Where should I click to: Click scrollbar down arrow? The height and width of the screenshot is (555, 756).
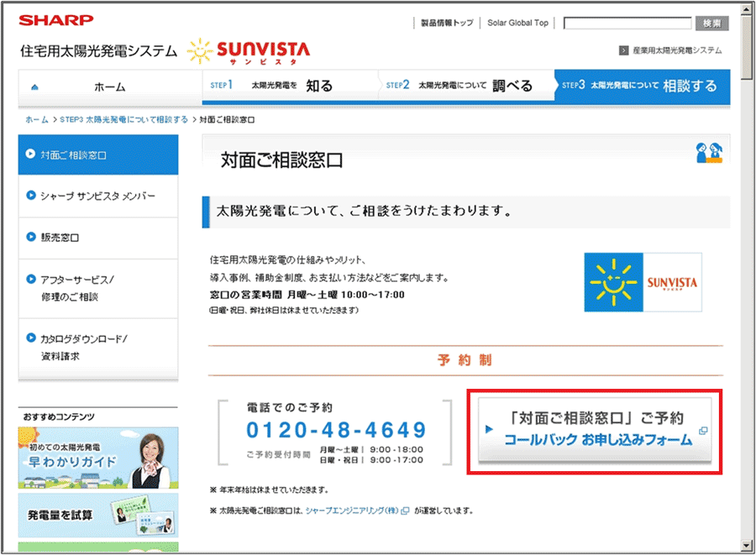747,546
